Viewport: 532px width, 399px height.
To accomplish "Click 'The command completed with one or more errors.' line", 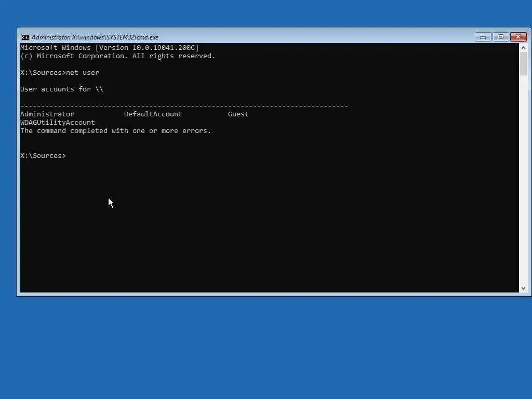I will [116, 130].
